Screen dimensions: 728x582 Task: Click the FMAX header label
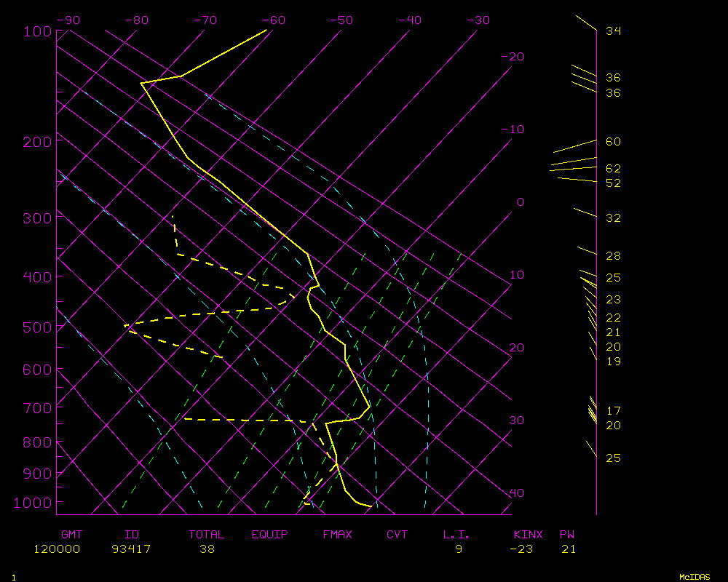point(338,535)
